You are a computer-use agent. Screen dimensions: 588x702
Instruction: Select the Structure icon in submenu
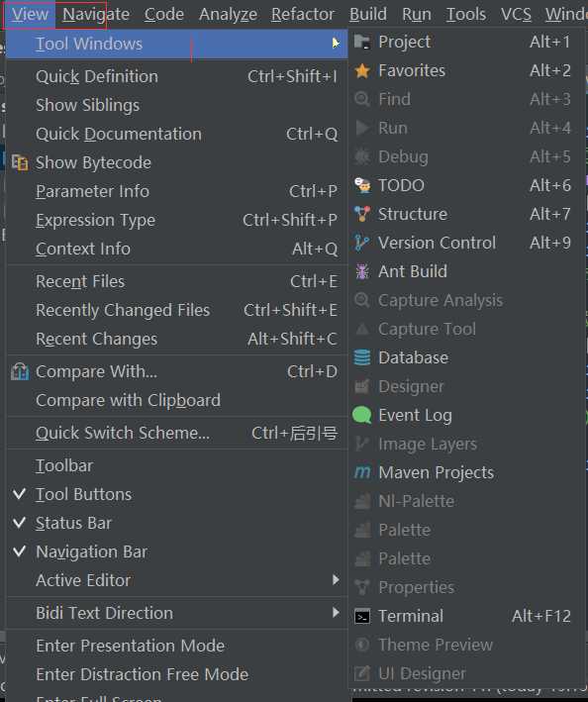pyautogui.click(x=362, y=214)
